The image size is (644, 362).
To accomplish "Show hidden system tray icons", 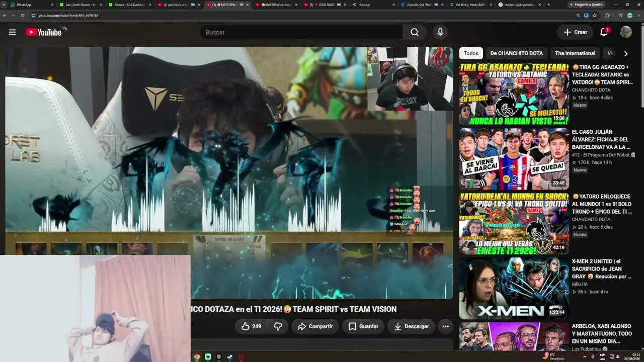I will (584, 357).
